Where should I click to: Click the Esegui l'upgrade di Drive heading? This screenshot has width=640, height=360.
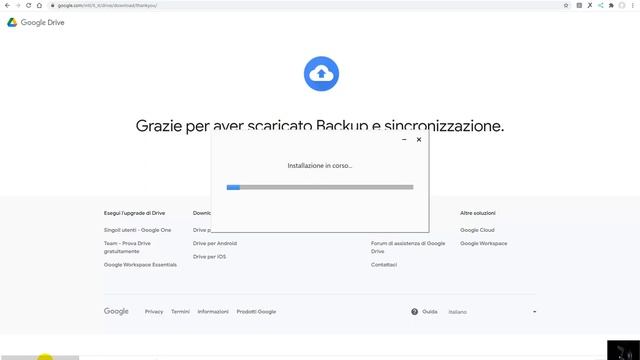(x=134, y=213)
